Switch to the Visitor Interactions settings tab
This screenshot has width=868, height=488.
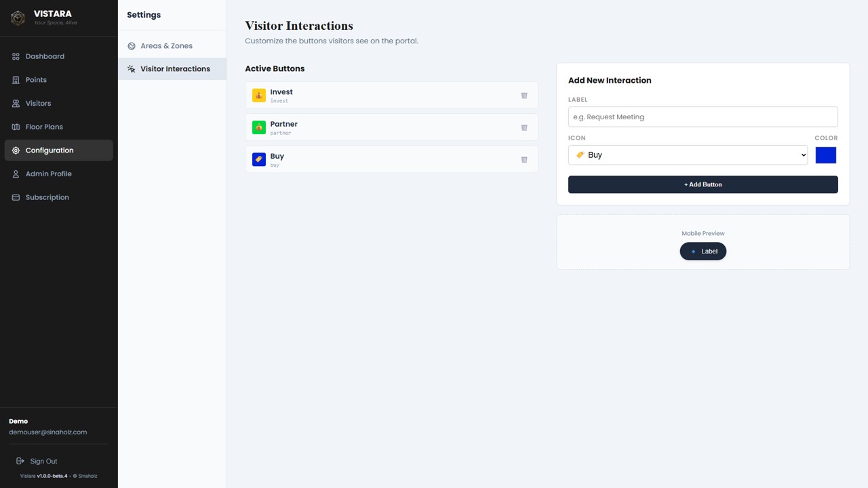[175, 68]
